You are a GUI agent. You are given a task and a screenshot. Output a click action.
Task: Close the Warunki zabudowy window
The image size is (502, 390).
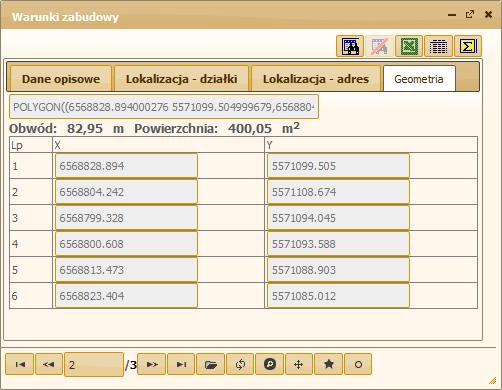click(488, 14)
